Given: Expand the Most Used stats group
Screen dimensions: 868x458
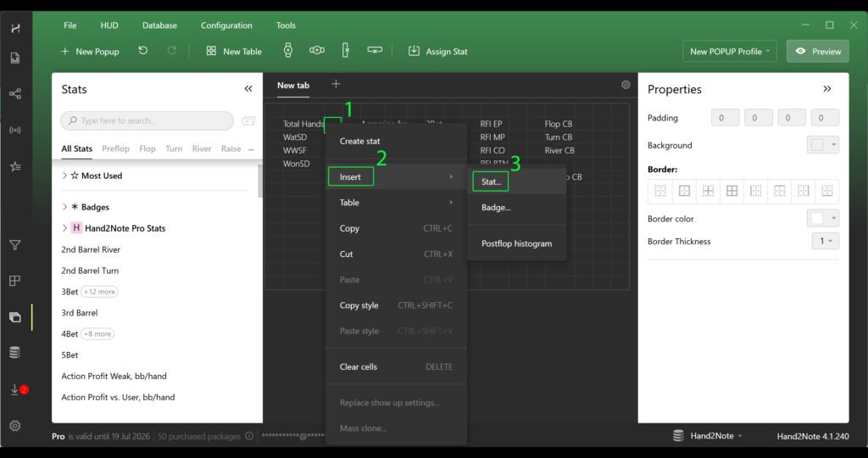Looking at the screenshot, I should pyautogui.click(x=65, y=176).
